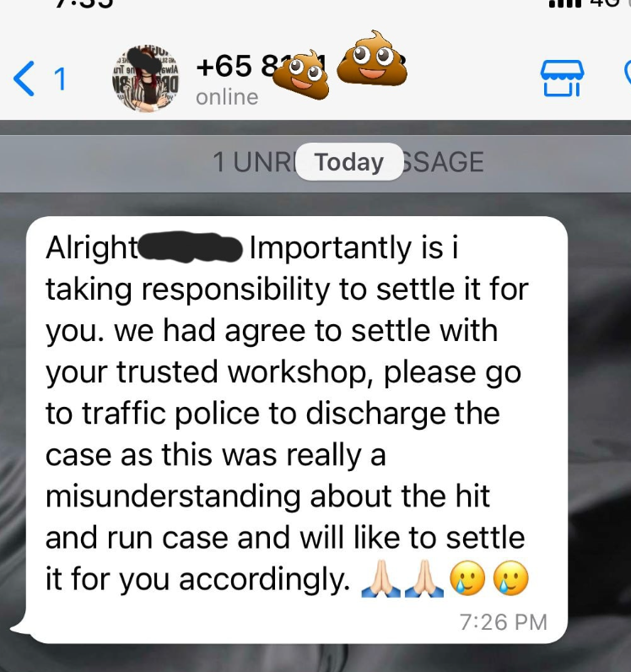The height and width of the screenshot is (672, 631).
Task: Click the 7:26 PM message timestamp
Action: pyautogui.click(x=504, y=622)
